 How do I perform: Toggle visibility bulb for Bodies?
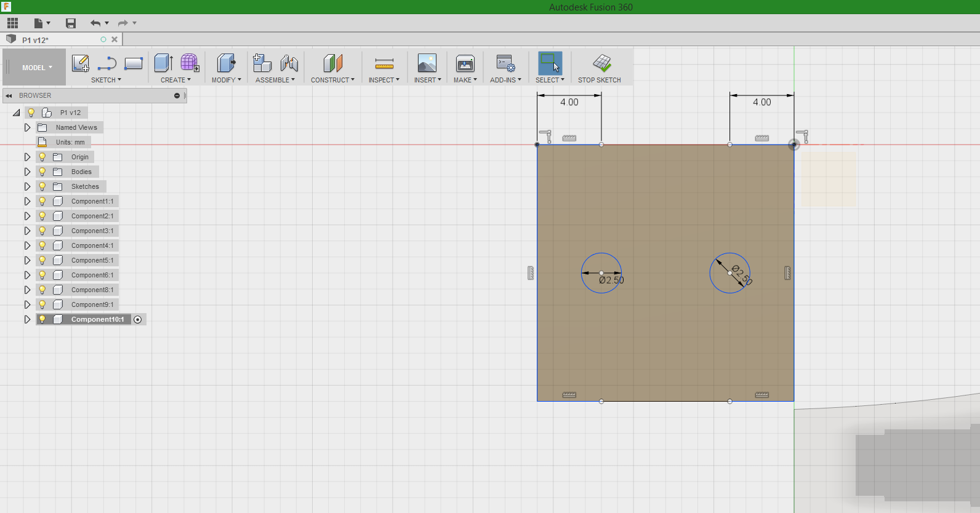42,172
